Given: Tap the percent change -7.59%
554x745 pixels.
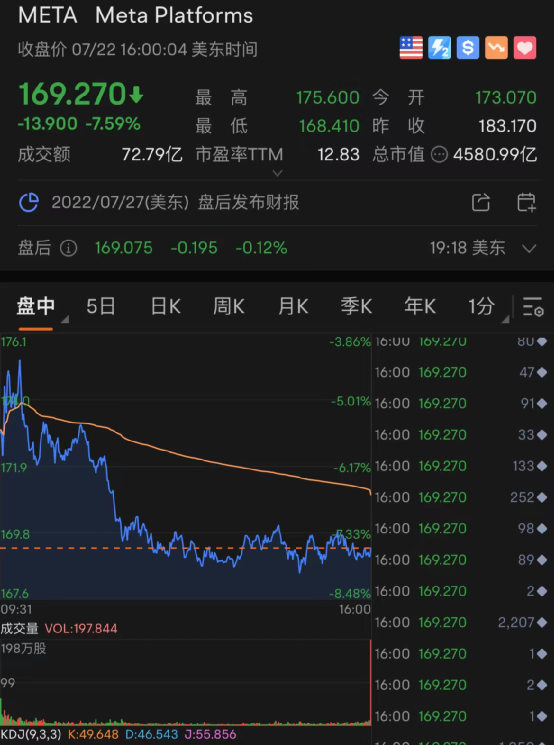Looking at the screenshot, I should tap(113, 124).
